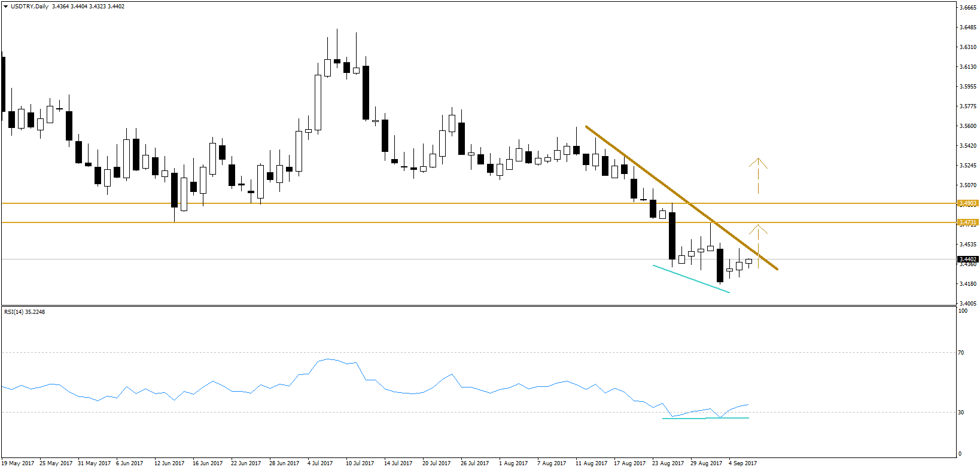Click the RSI 30 level scale label

pos(961,412)
